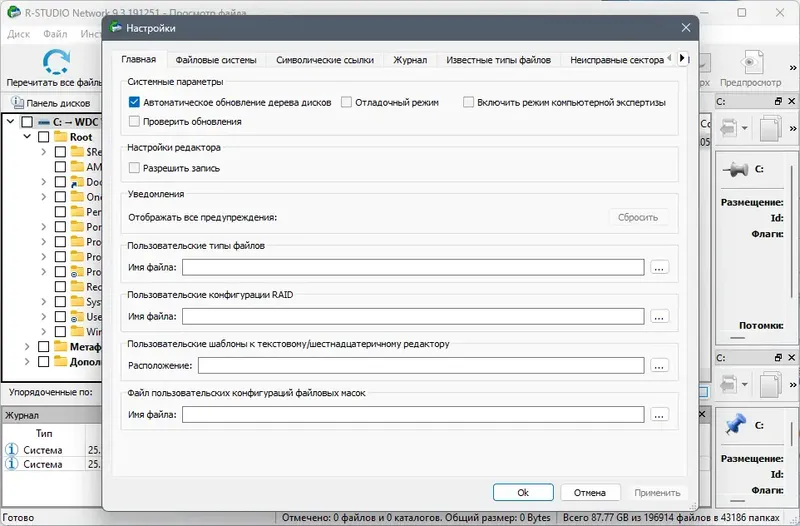Open Неисправные сектора tab
Image resolution: width=800 pixels, height=526 pixels.
coord(616,60)
